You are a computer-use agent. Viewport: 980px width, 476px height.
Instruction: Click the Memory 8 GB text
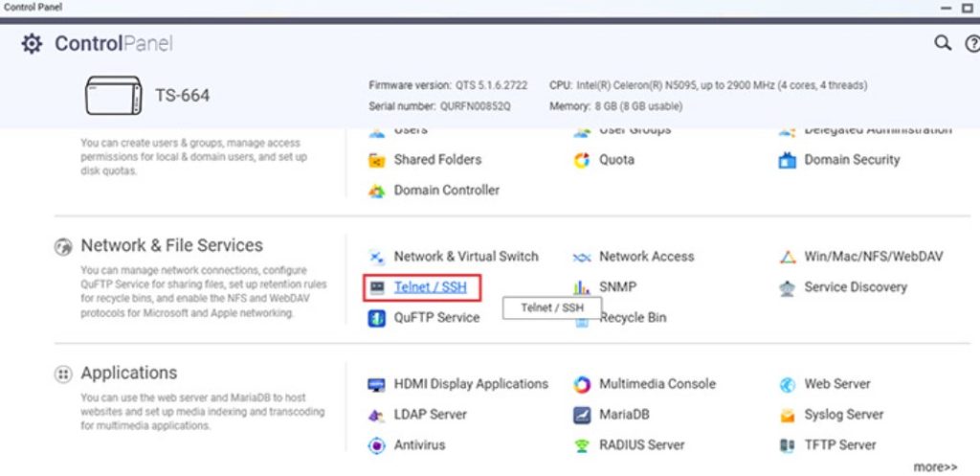(615, 107)
